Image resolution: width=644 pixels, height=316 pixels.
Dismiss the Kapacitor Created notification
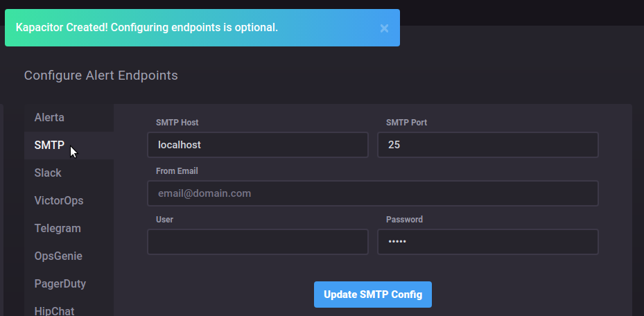[x=384, y=28]
